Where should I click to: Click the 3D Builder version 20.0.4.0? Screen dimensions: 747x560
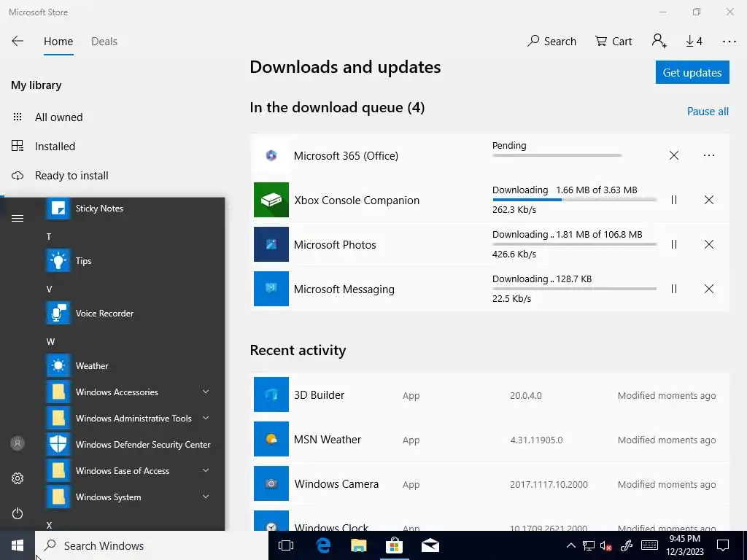pos(525,395)
